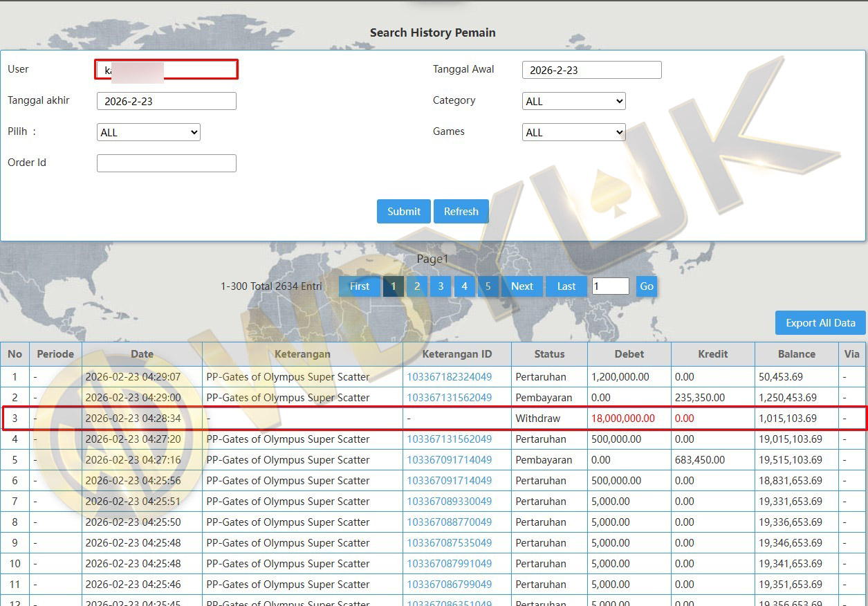This screenshot has width=868, height=606.
Task: Click the Submit button
Action: pos(403,212)
